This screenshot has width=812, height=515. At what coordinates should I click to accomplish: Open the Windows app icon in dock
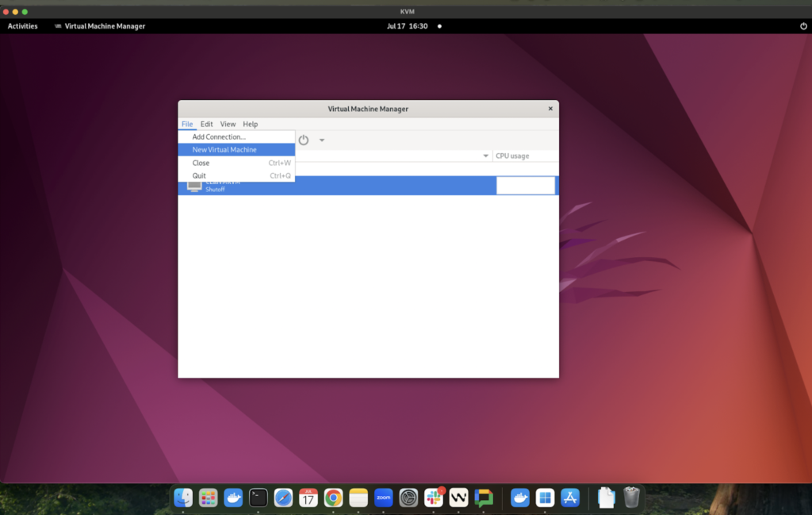click(x=545, y=498)
